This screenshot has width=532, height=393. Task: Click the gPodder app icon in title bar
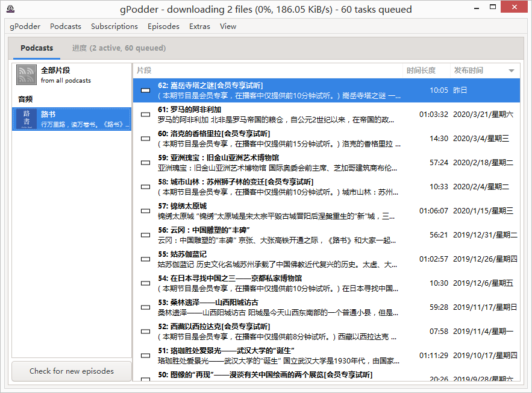(x=10, y=9)
